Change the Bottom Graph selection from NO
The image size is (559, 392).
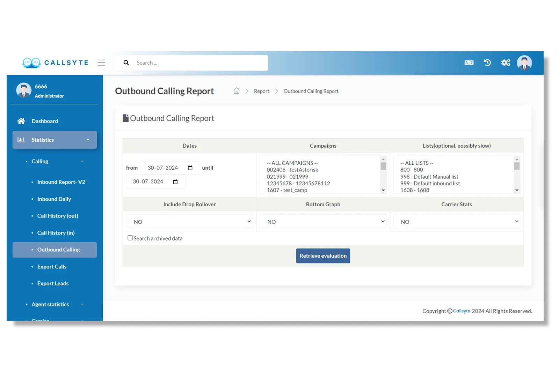(323, 221)
